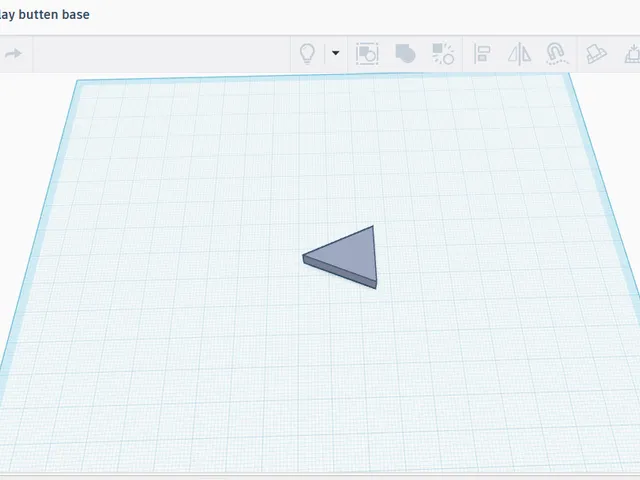Click the Ungroup scattered shapes icon
Screen dimensions: 640x480
click(443, 53)
